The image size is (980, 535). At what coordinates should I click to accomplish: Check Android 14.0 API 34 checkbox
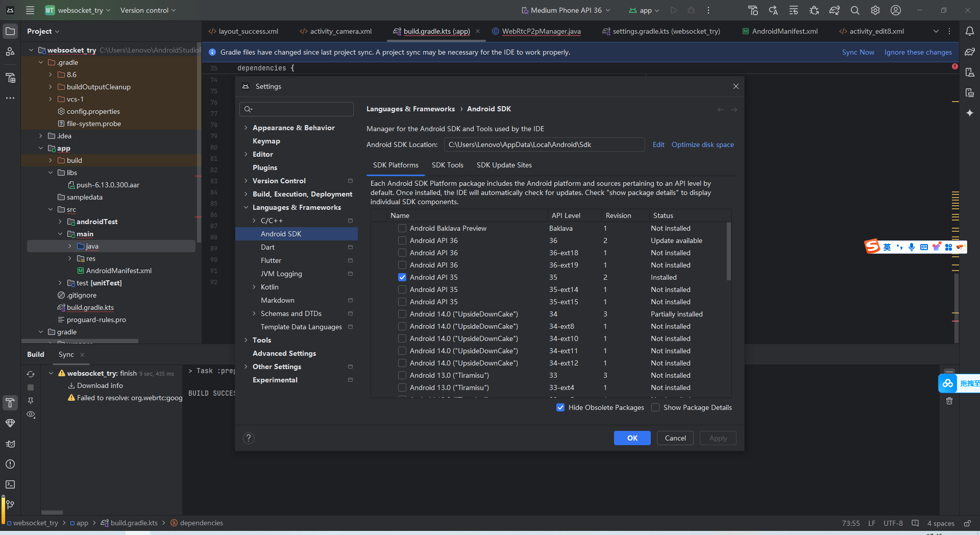click(x=402, y=314)
